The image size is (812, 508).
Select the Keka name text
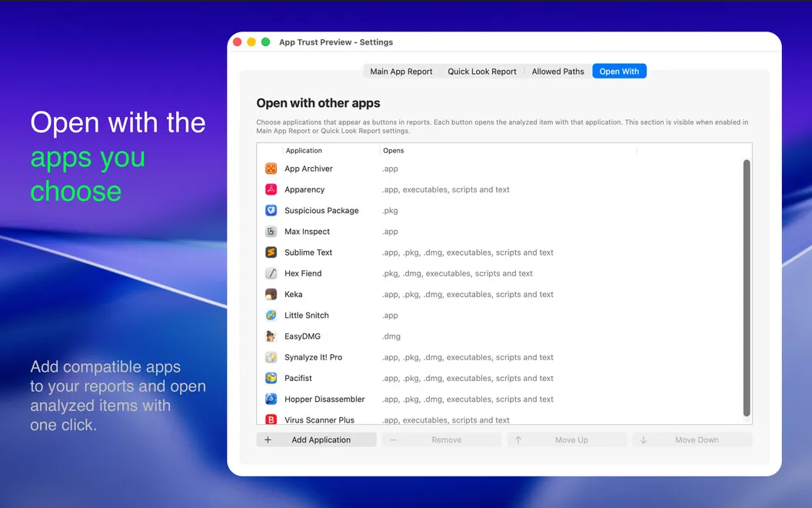tap(294, 295)
